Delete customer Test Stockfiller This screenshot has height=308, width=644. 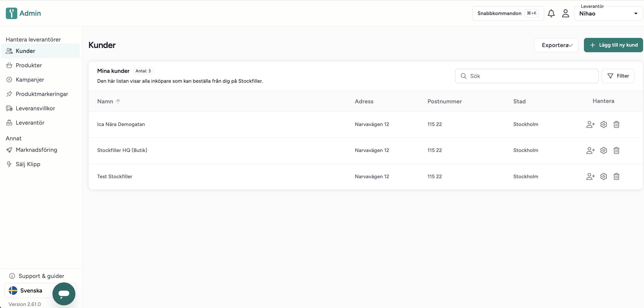point(616,176)
